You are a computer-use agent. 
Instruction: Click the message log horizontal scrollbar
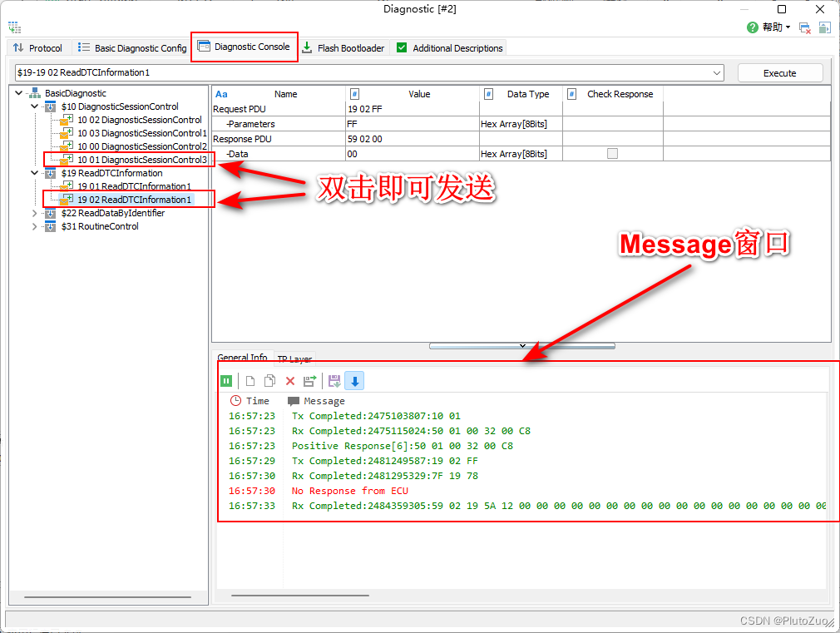tap(300, 595)
